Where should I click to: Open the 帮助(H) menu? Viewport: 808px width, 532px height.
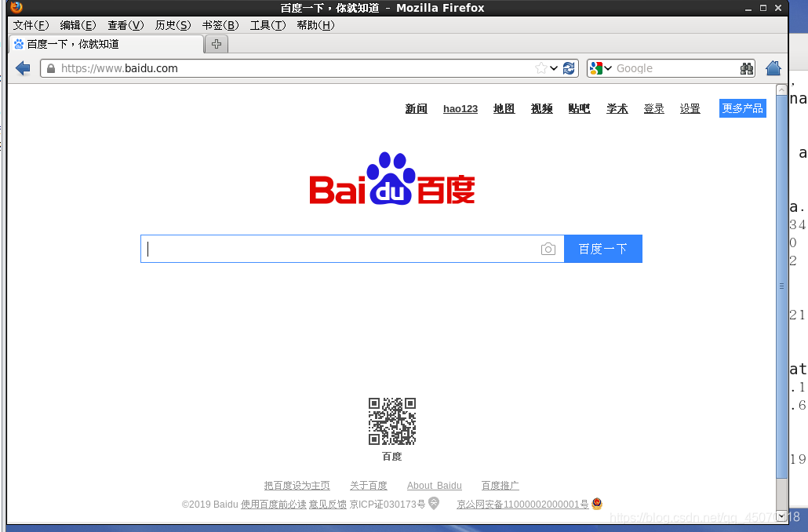click(x=316, y=25)
